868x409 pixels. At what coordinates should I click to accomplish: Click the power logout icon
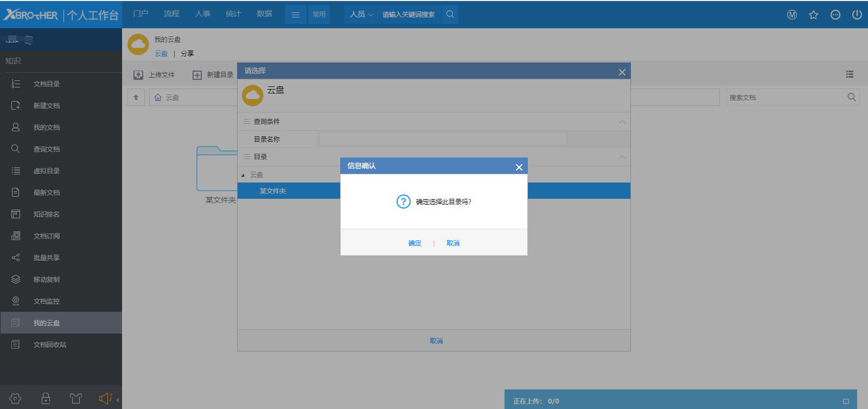point(857,15)
